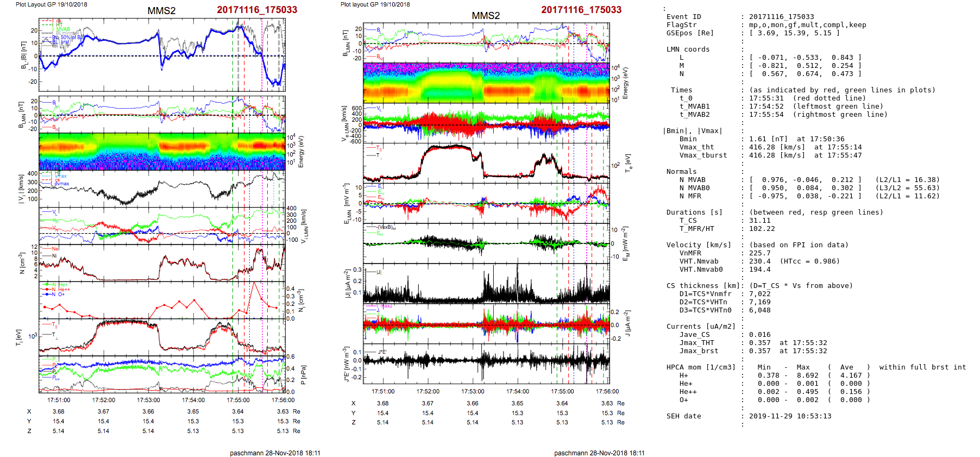This screenshot has height=457, width=980.
Task: Click the 17:53:00 time tick on the left plot
Action: [x=148, y=400]
